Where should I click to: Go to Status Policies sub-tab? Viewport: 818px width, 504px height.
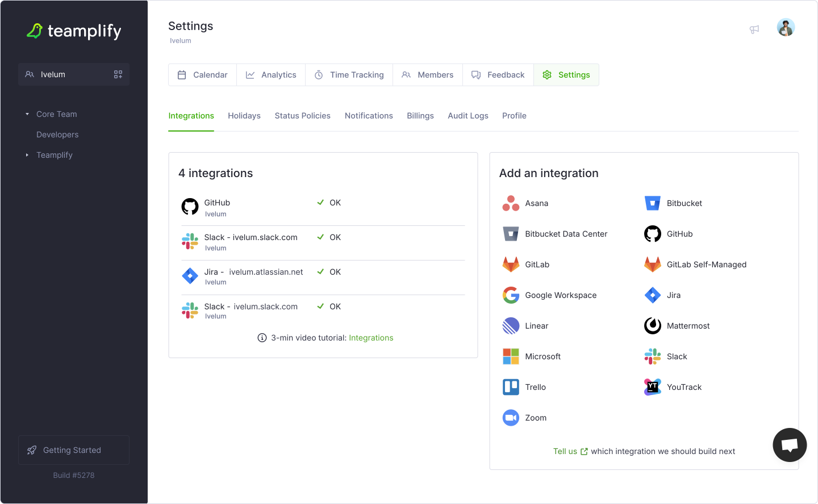point(302,116)
